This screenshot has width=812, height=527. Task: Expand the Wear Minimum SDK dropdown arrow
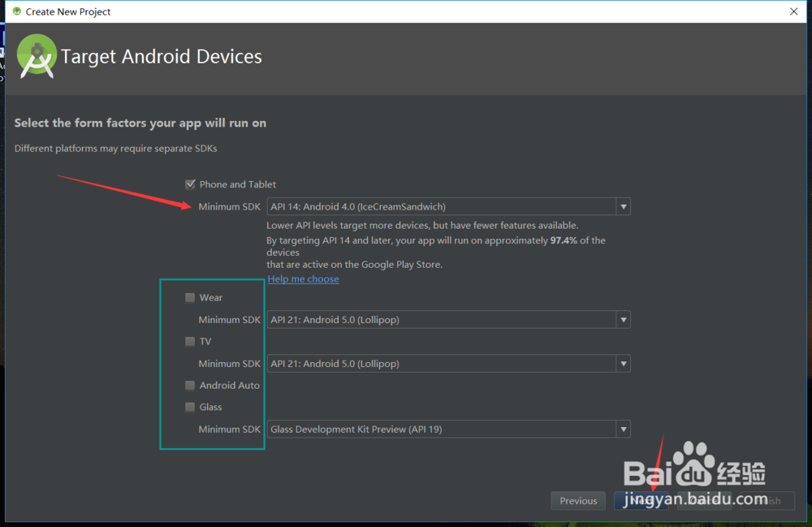623,320
